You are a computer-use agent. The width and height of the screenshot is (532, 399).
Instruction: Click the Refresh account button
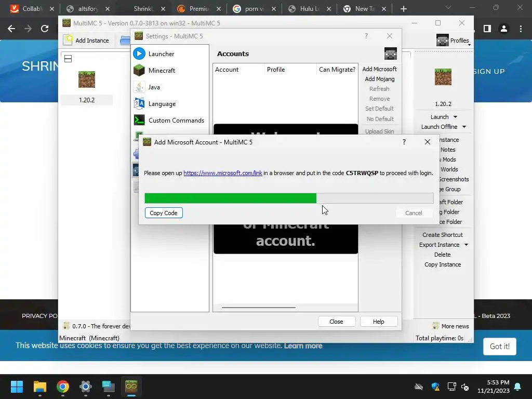pos(379,88)
